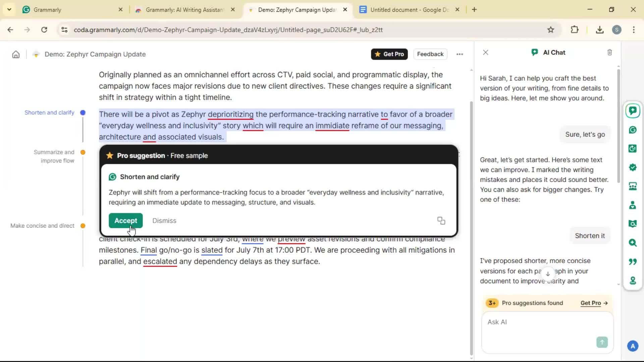Open the three-dots more options menu
This screenshot has height=362, width=644.
[x=460, y=54]
